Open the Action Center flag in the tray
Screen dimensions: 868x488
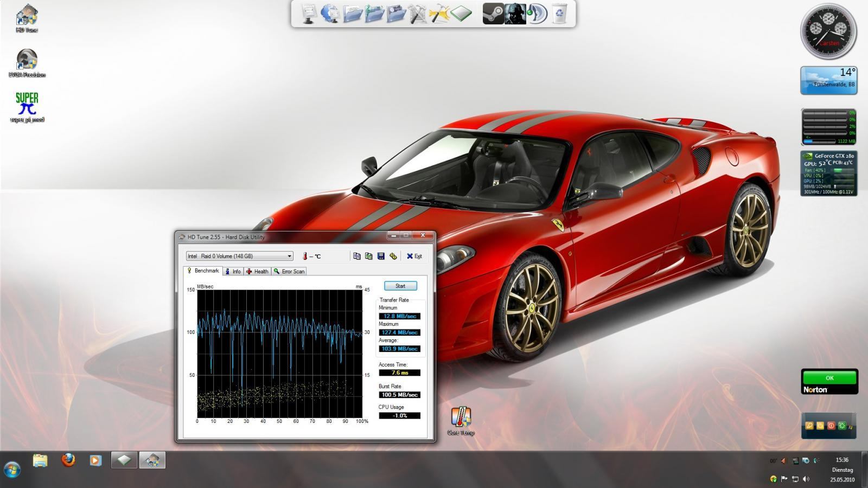(784, 479)
